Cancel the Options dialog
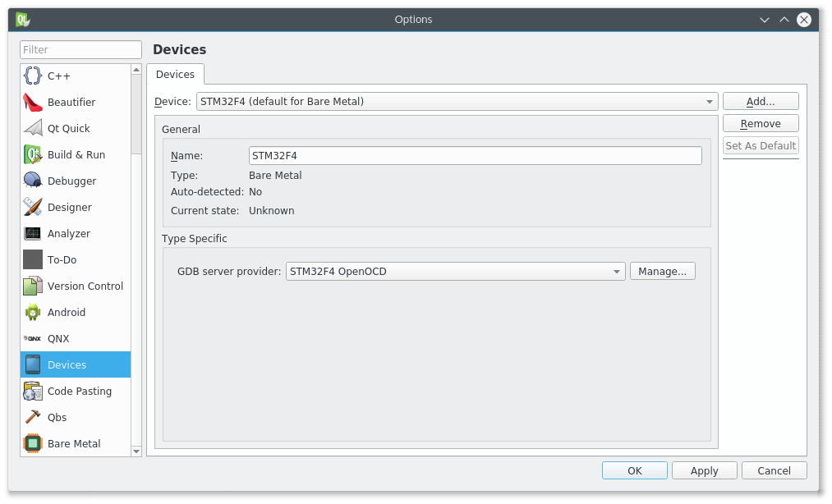This screenshot has width=832, height=504. (x=775, y=470)
